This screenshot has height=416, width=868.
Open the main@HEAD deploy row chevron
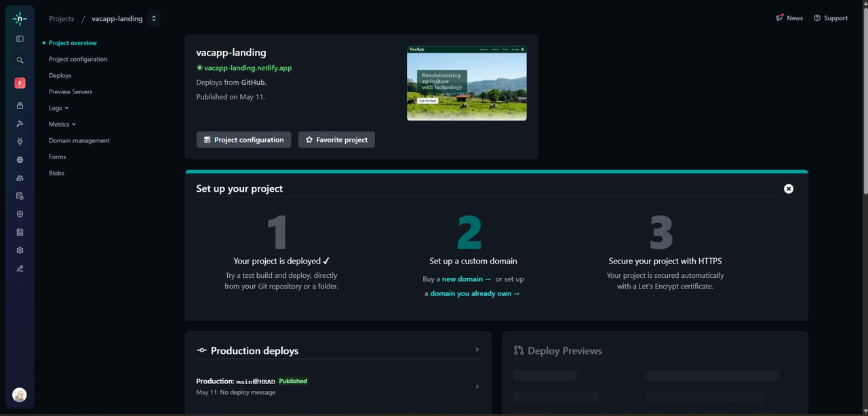477,387
